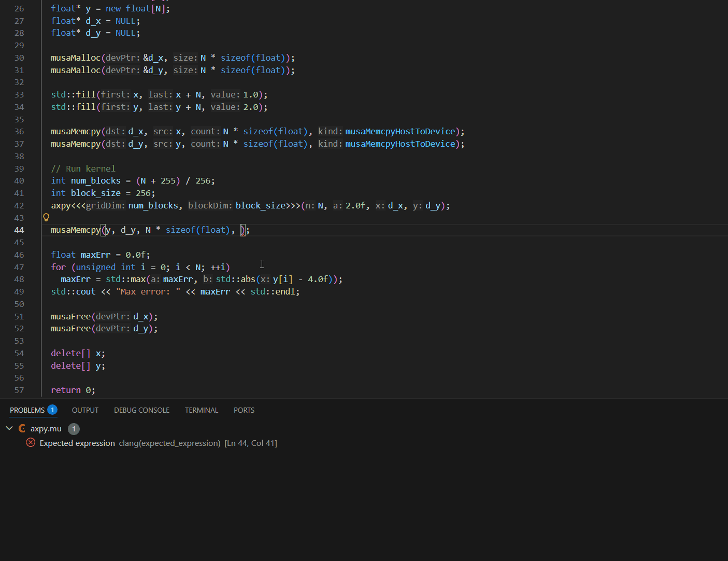Open the TERMINAL tab
728x561 pixels.
202,410
